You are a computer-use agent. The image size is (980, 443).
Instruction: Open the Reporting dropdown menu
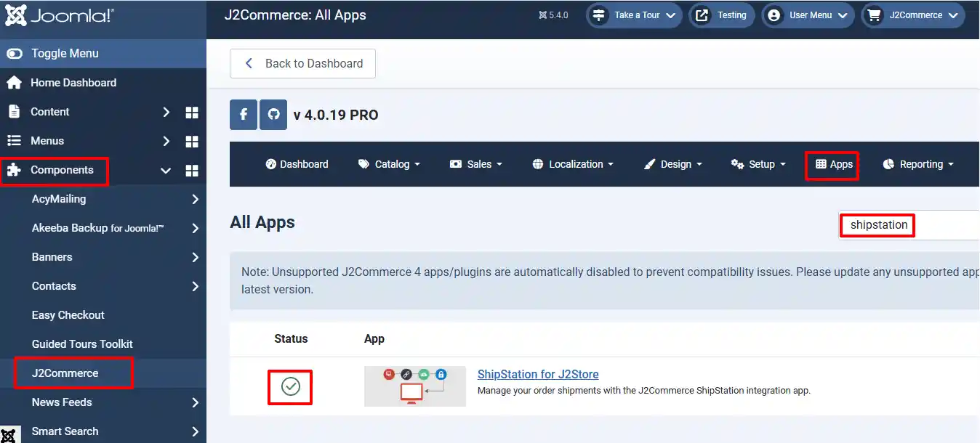pos(918,164)
